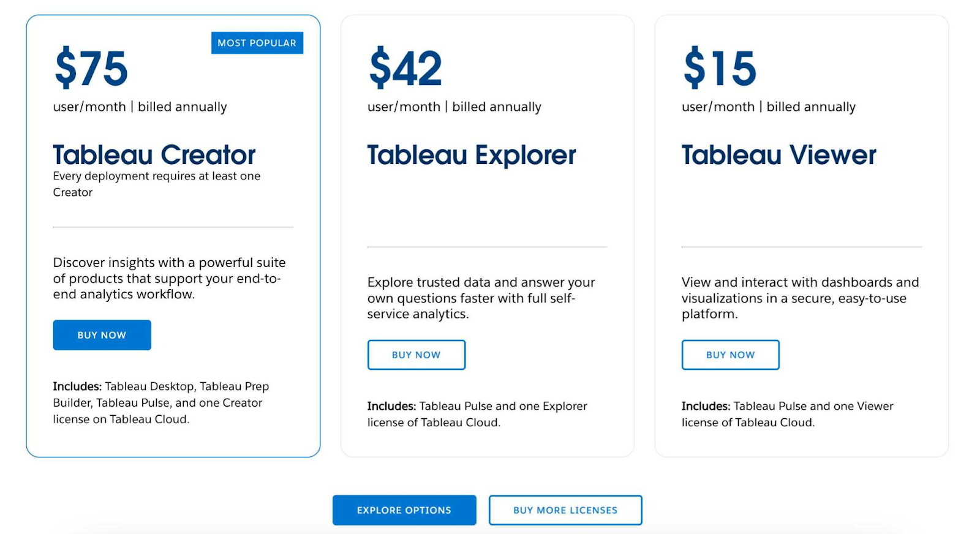The width and height of the screenshot is (980, 534).
Task: Click the BUY MORE LICENSES button
Action: pos(565,510)
